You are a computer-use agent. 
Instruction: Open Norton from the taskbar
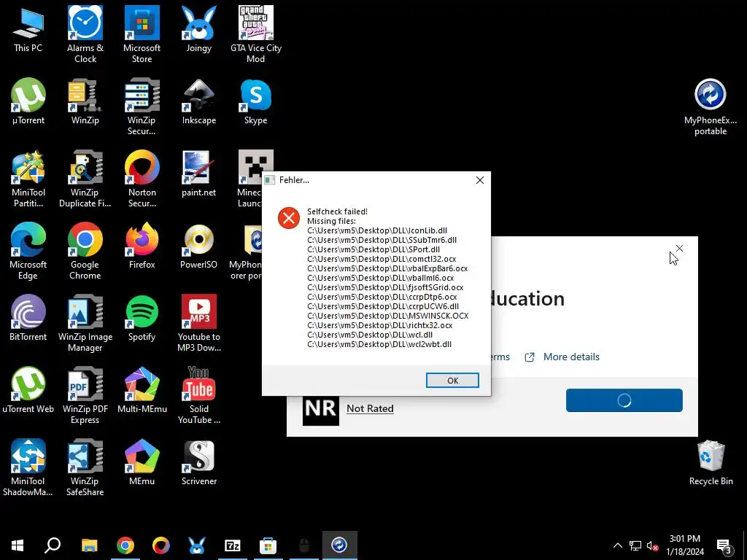point(161,545)
